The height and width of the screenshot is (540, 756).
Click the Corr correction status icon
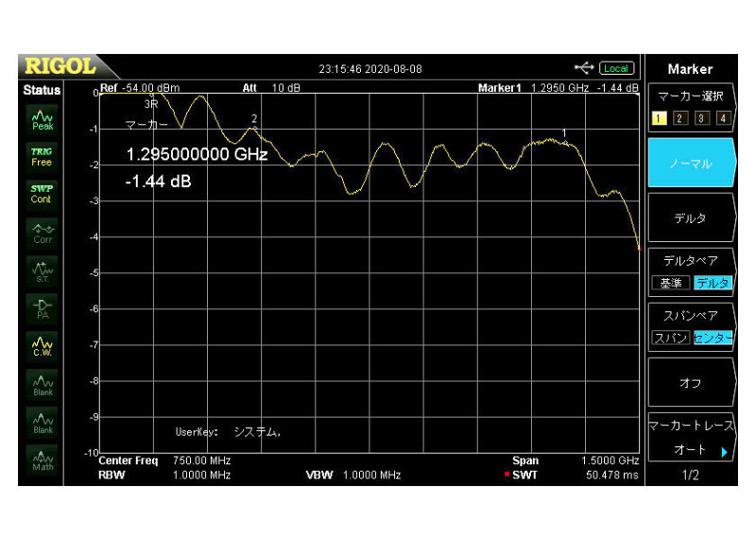[x=43, y=233]
